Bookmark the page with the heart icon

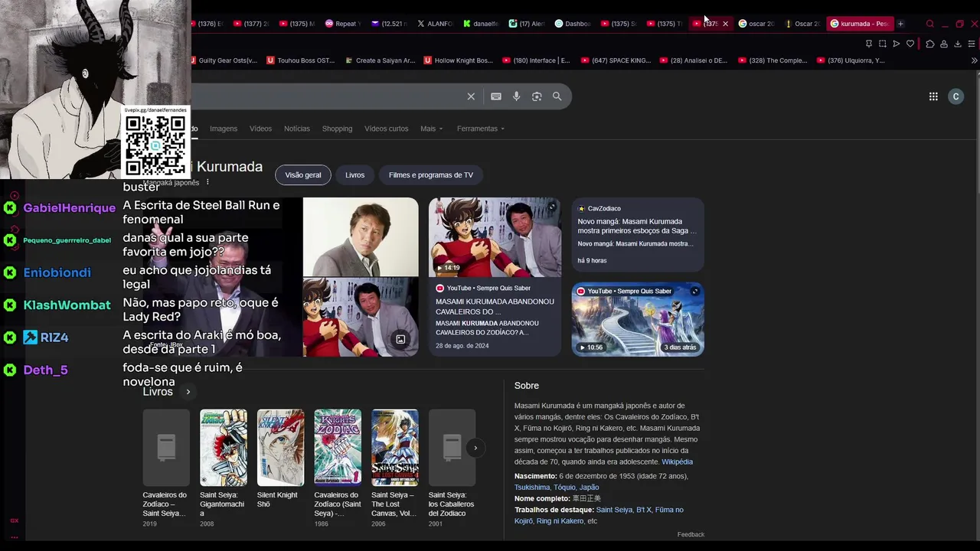[910, 44]
